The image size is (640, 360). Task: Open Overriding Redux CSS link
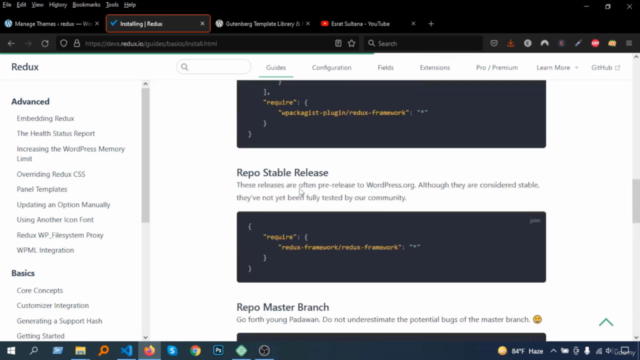click(51, 174)
